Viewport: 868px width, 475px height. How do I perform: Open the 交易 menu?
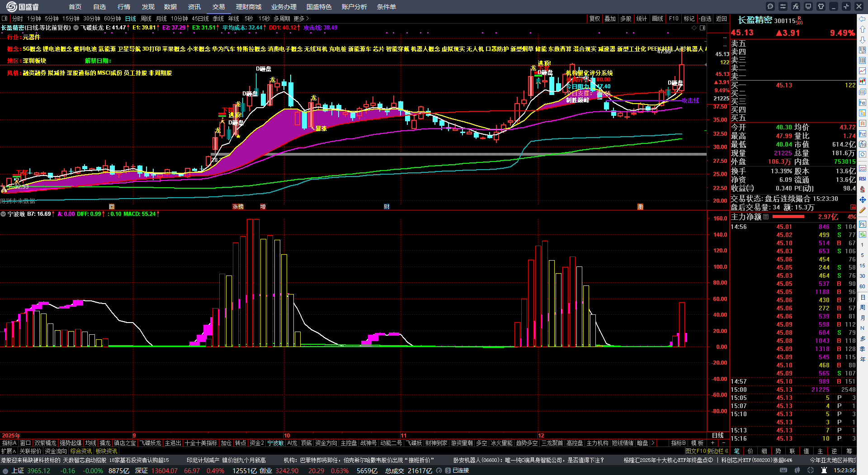coord(219,7)
